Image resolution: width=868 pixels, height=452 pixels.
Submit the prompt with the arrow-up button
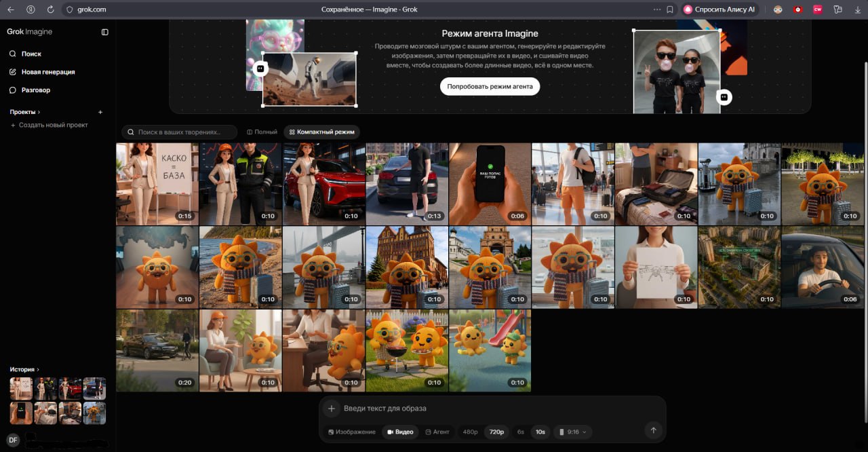pos(653,430)
